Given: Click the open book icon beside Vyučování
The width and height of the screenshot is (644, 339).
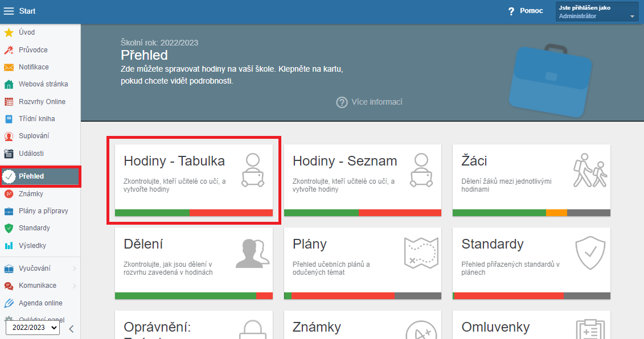Looking at the screenshot, I should tap(9, 269).
